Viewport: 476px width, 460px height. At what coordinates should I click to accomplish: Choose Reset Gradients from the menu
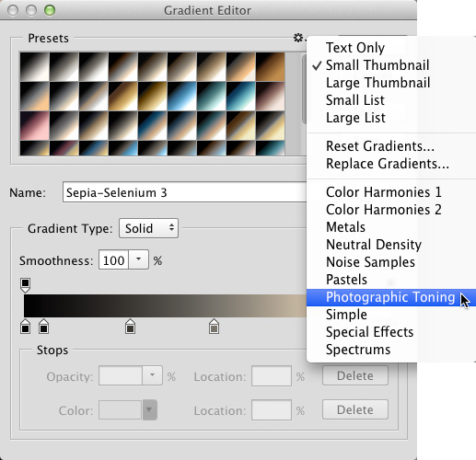tap(380, 146)
